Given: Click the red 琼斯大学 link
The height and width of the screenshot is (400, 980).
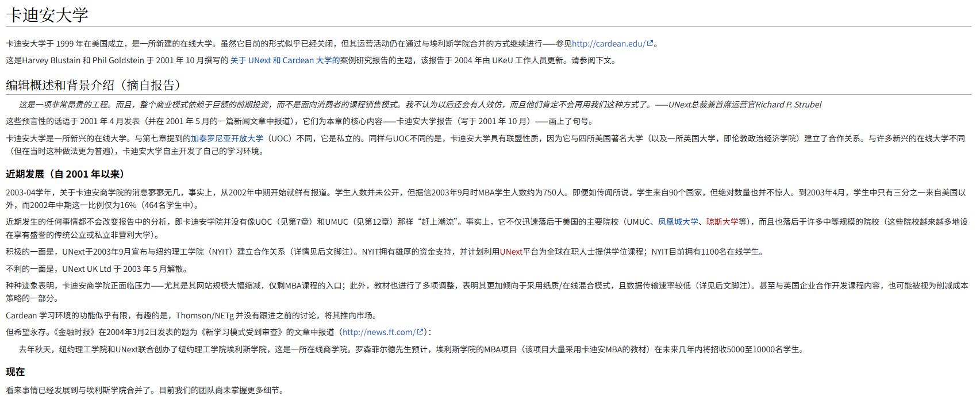Looking at the screenshot, I should click(x=722, y=222).
